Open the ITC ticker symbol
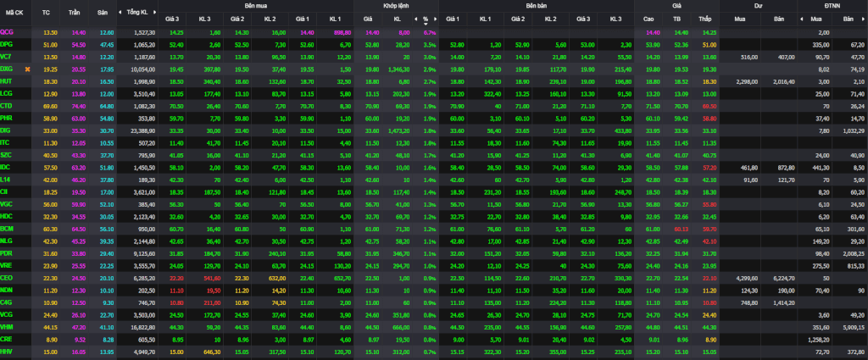The width and height of the screenshot is (868, 360). [x=6, y=142]
